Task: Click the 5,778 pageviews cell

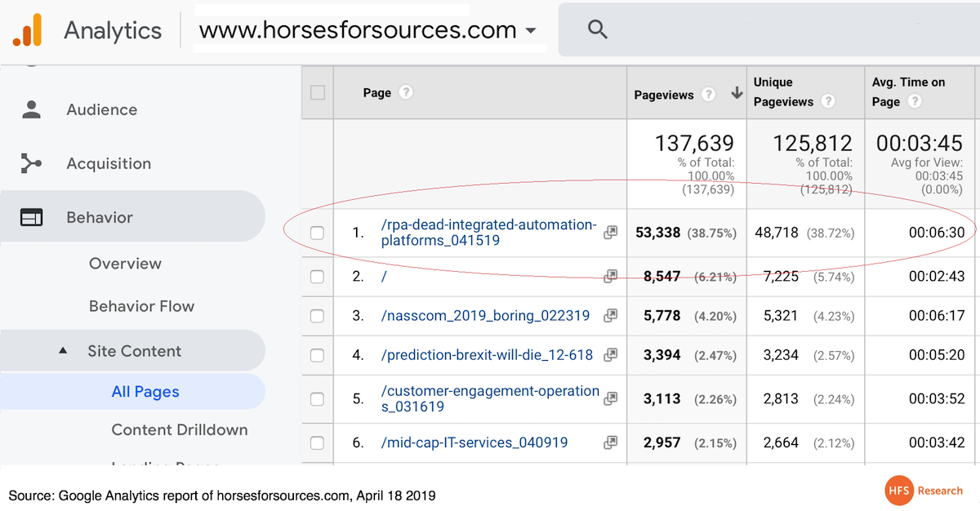Action: [x=662, y=315]
